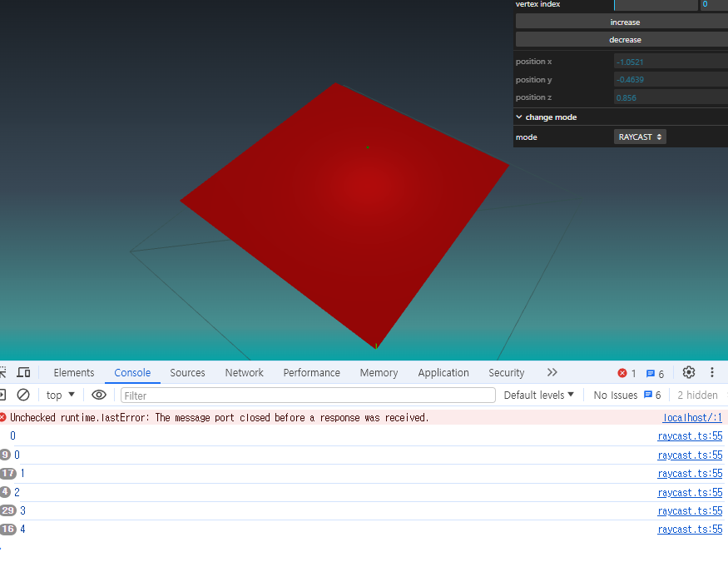Switch to the Console tab
The image size is (728, 587).
tap(132, 373)
